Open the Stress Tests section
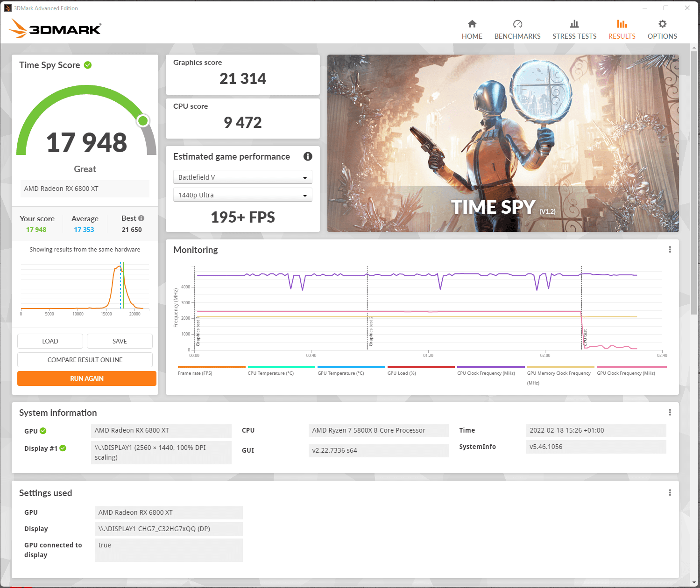700x588 pixels. click(x=574, y=29)
